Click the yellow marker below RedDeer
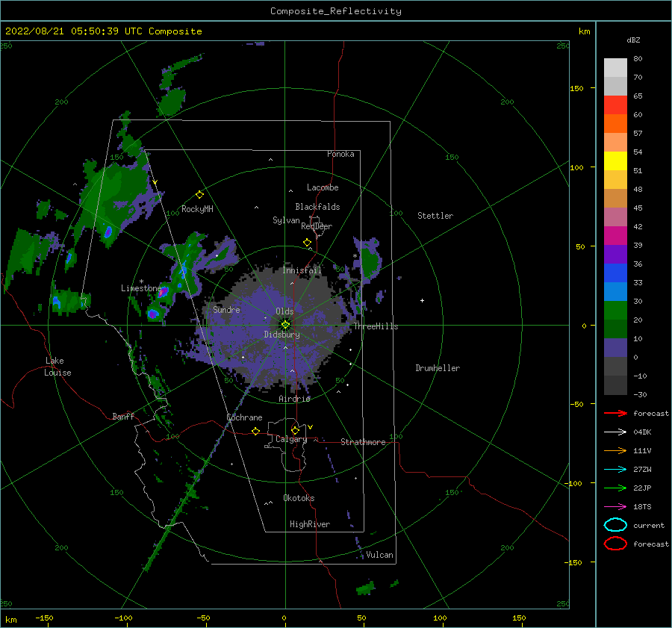The width and height of the screenshot is (672, 628). tap(308, 242)
